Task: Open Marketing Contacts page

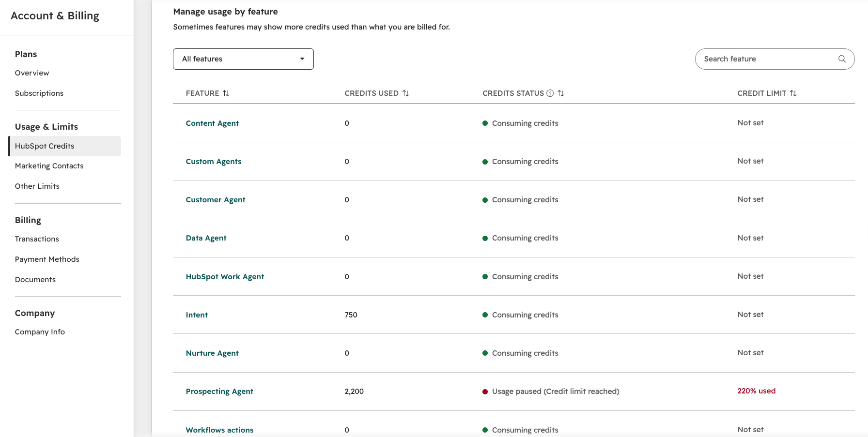Action: coord(49,166)
